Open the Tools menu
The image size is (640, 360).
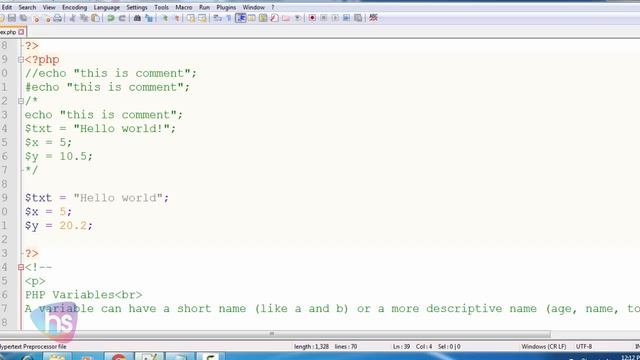(x=161, y=7)
